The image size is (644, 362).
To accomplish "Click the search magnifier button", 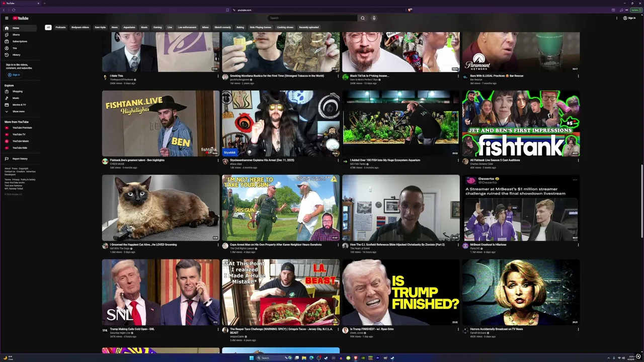I will (x=362, y=18).
